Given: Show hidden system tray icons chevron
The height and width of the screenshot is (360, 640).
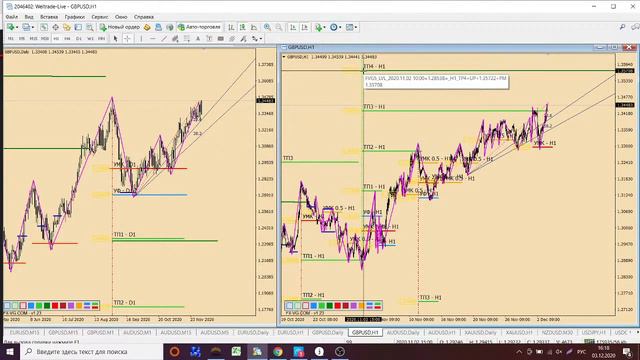Looking at the screenshot, I should click(519, 351).
